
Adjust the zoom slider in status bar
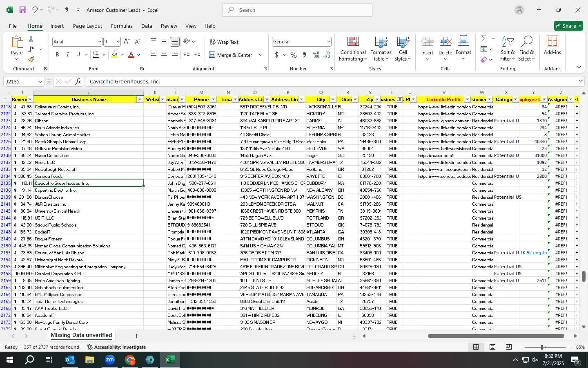point(542,347)
